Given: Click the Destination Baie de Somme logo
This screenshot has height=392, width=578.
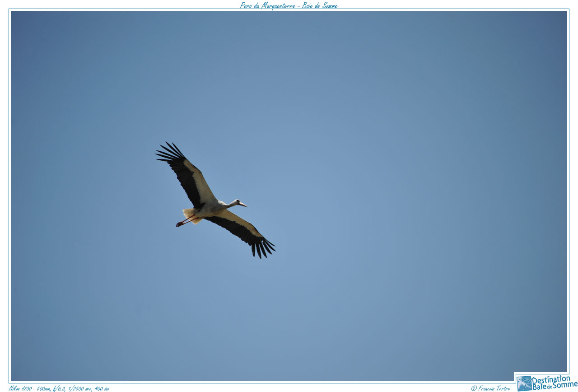Looking at the screenshot, I should pos(546,383).
